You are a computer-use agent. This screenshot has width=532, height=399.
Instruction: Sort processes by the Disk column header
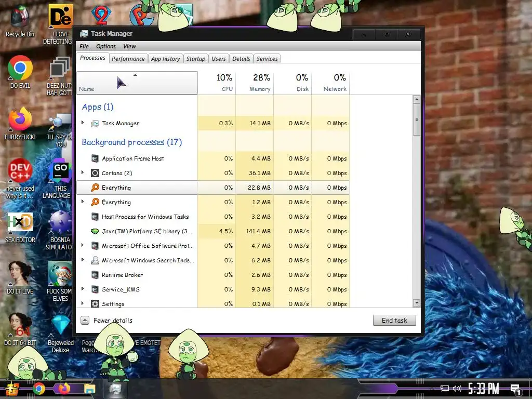(292, 83)
